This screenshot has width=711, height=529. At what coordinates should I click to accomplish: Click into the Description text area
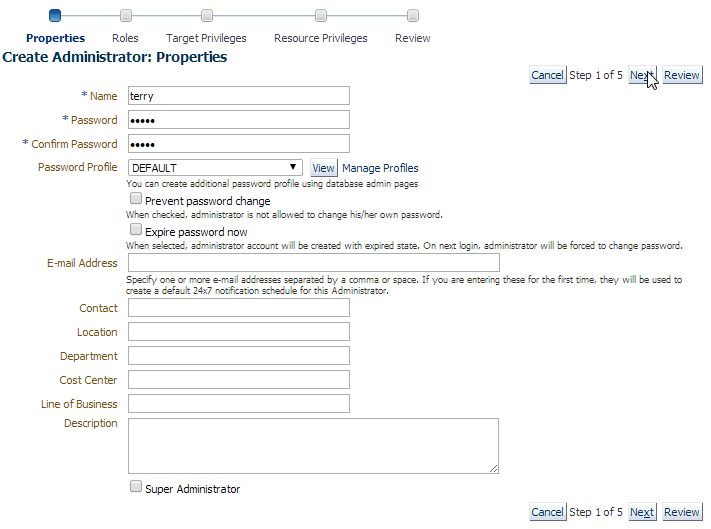(x=313, y=445)
